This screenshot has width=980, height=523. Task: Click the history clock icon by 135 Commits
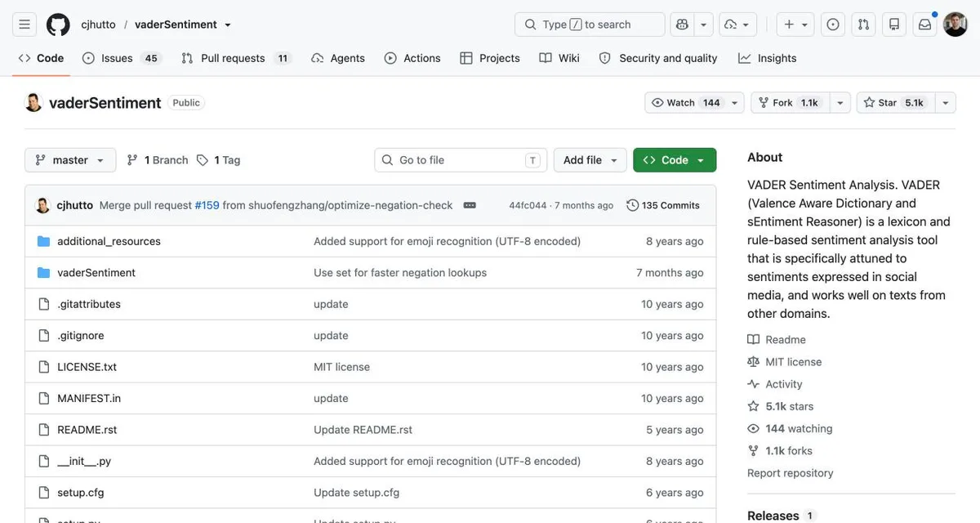pyautogui.click(x=632, y=205)
